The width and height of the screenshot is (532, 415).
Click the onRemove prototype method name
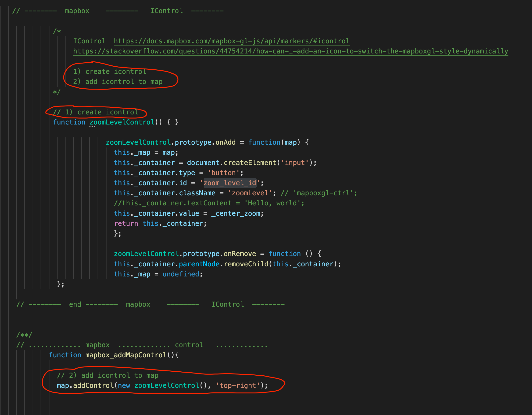pos(240,254)
